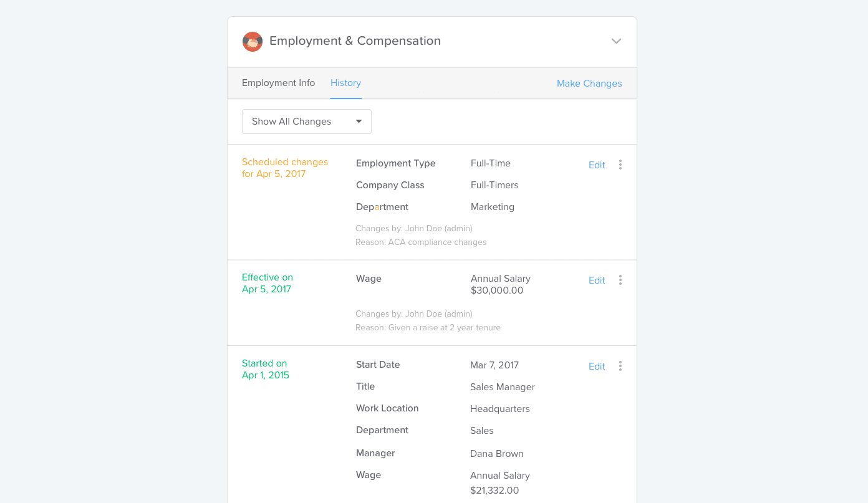Viewport: 868px width, 503px height.
Task: Edit the scheduled changes for Apr 5, 2017
Action: tap(596, 165)
